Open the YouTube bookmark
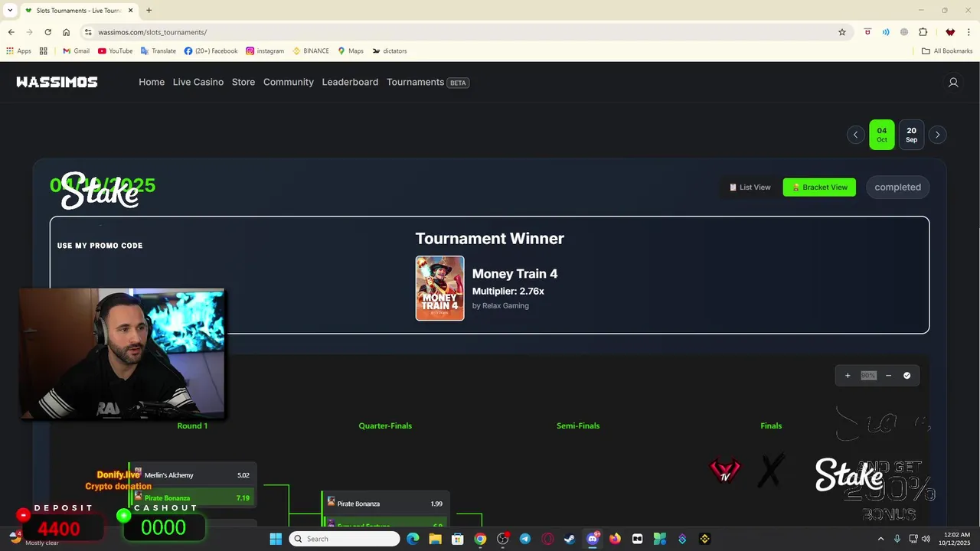 115,51
